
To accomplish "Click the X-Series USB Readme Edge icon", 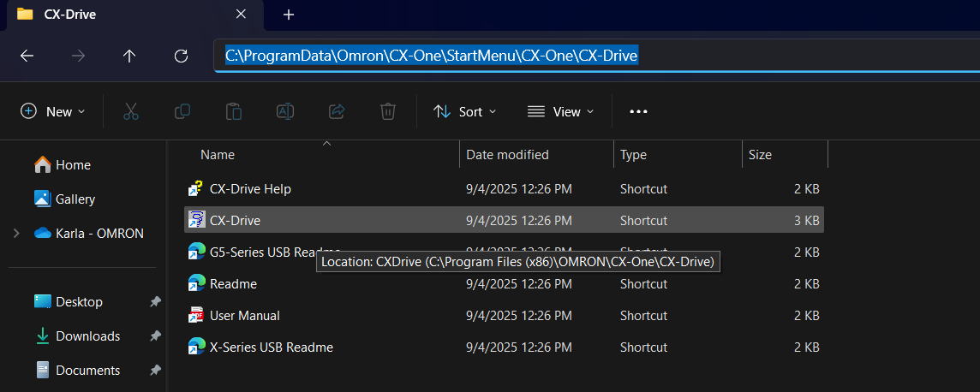I will (196, 347).
